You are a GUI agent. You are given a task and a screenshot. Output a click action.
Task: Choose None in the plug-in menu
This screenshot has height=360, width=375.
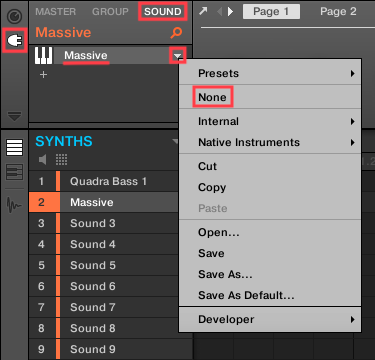pos(270,97)
